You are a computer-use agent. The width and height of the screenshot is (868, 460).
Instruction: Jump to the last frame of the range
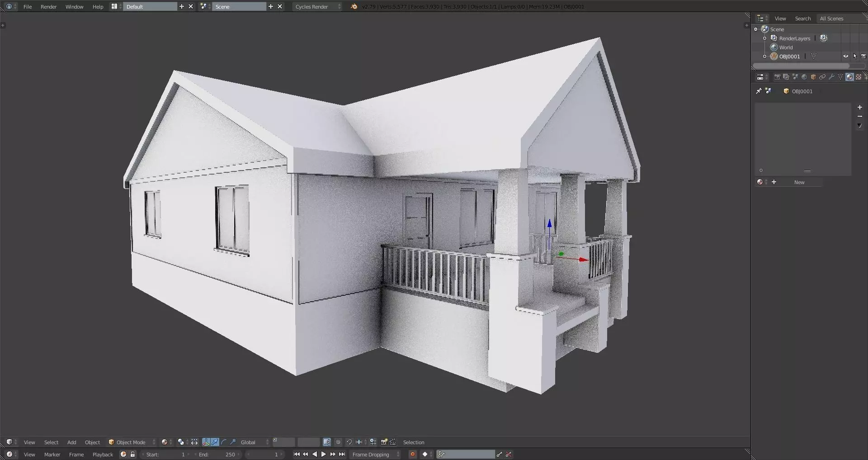(342, 454)
